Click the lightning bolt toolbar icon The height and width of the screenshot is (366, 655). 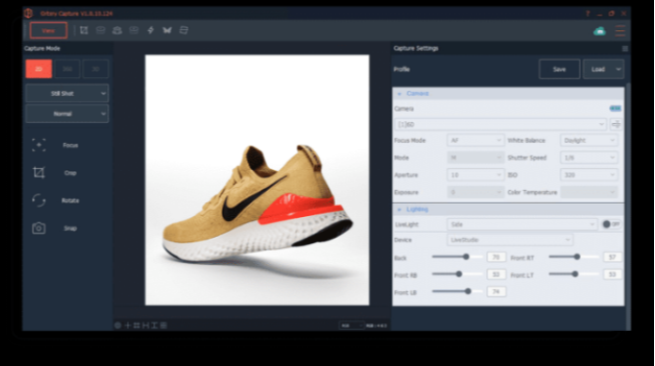click(x=150, y=30)
